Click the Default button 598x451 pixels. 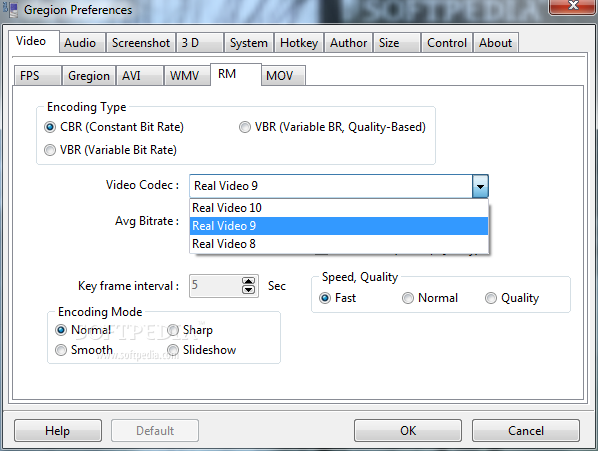[155, 431]
